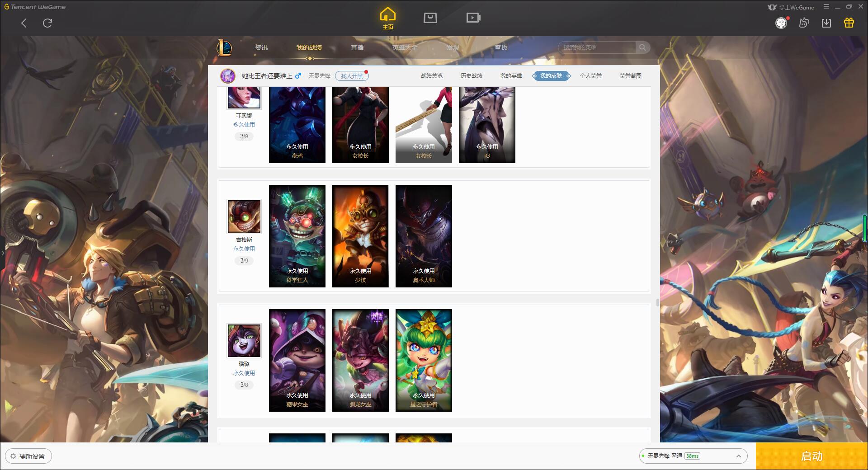Click the search magnifier button
868x470 pixels.
pyautogui.click(x=642, y=47)
